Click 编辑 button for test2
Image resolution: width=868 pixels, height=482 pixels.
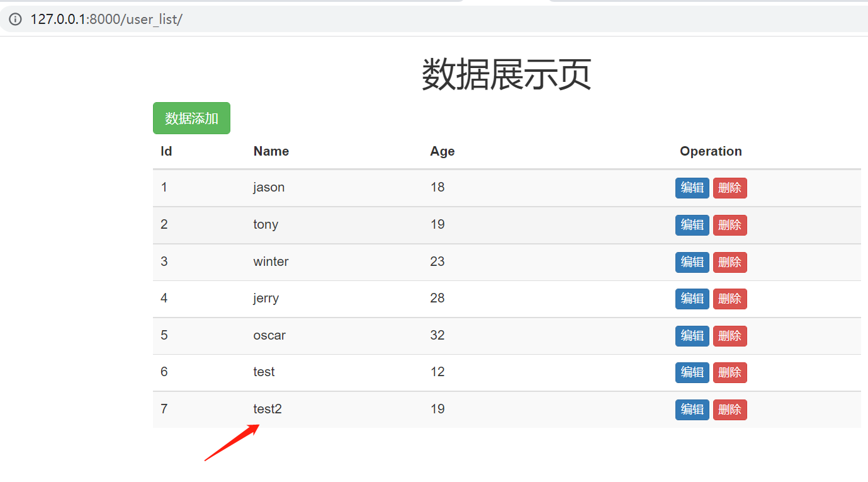click(x=692, y=410)
